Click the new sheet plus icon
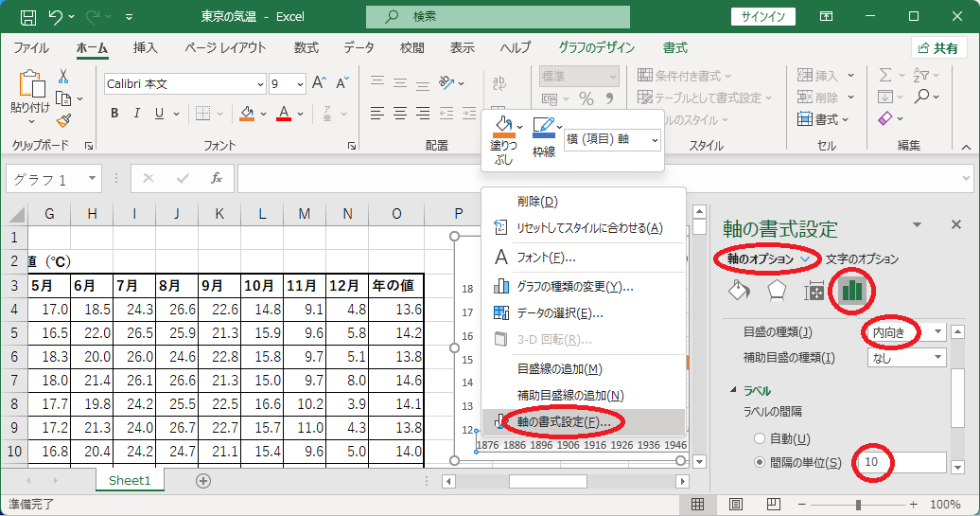980x516 pixels. (203, 481)
